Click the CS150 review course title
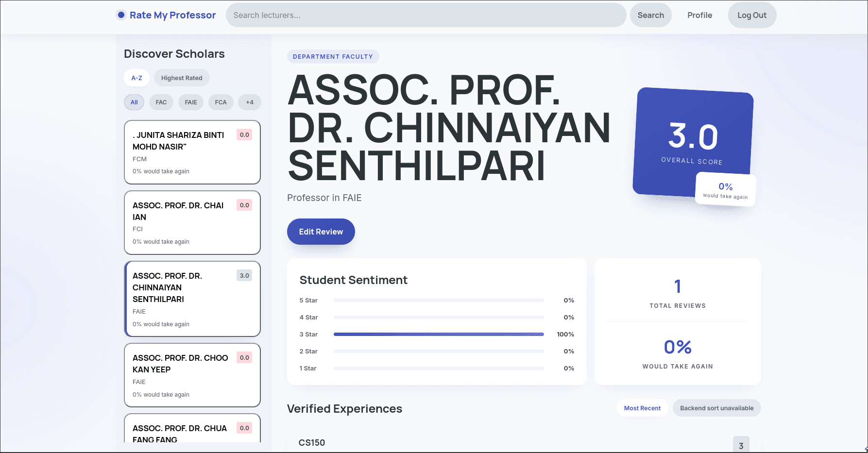This screenshot has width=868, height=453. (x=312, y=443)
